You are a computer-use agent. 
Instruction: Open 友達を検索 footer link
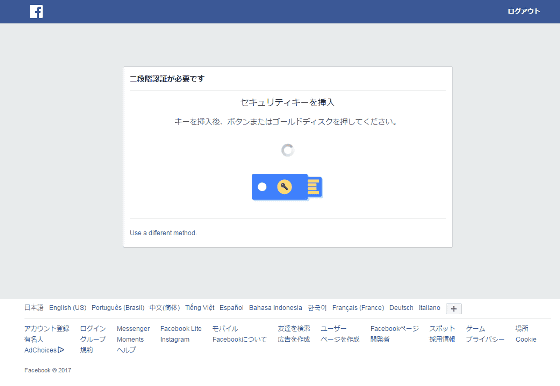tap(294, 329)
